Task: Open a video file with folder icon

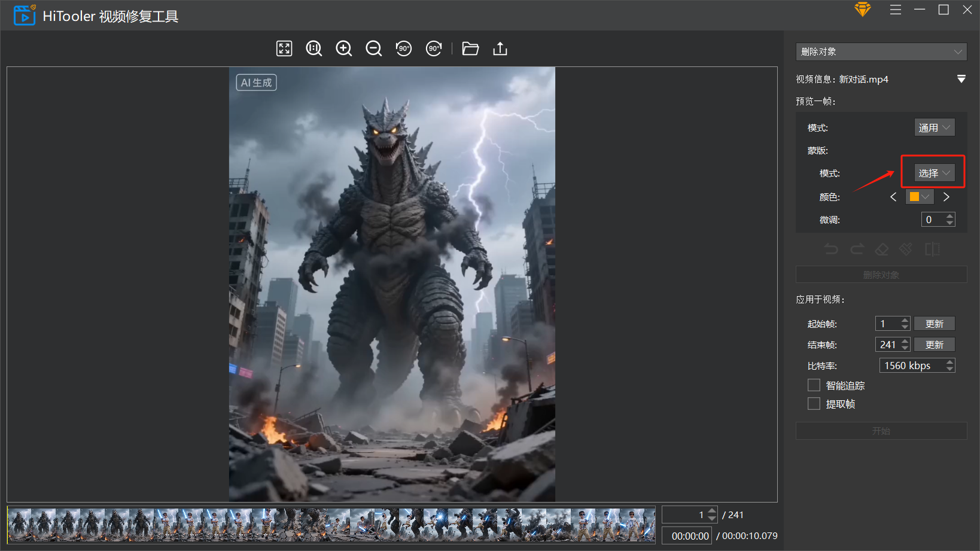Action: (x=470, y=48)
